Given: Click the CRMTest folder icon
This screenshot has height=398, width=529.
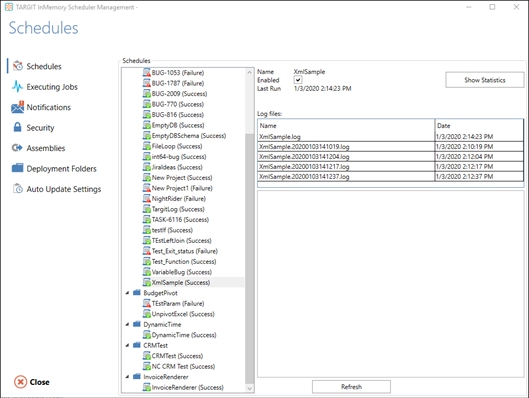Looking at the screenshot, I should click(x=137, y=345).
